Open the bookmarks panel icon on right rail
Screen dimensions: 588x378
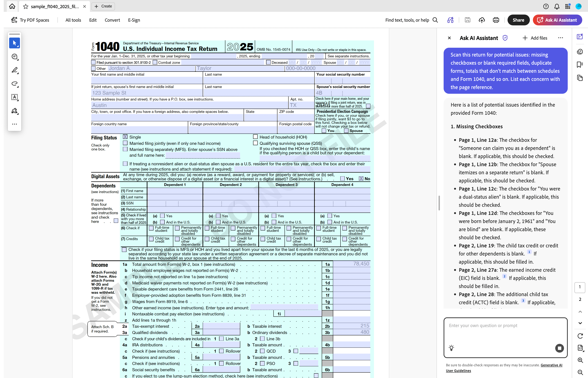pos(580,65)
